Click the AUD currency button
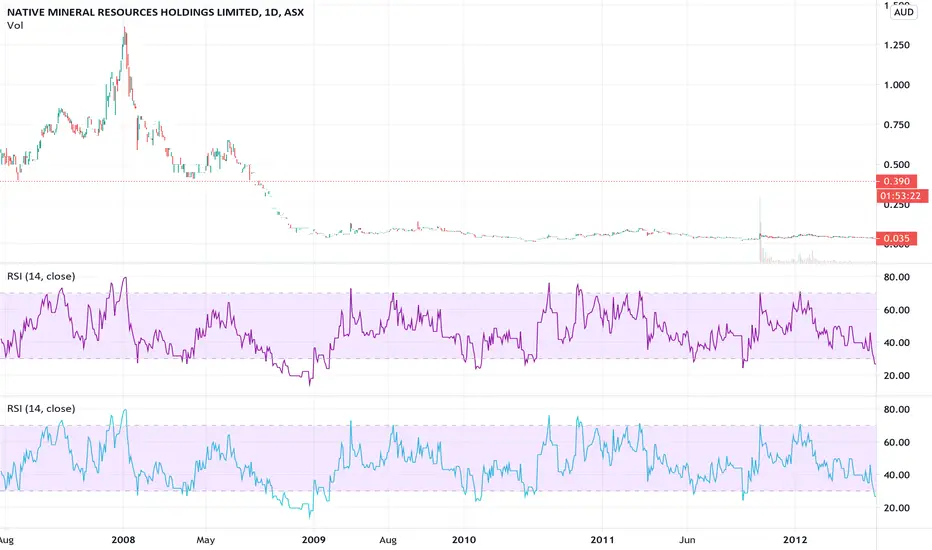The width and height of the screenshot is (932, 550). click(x=903, y=12)
